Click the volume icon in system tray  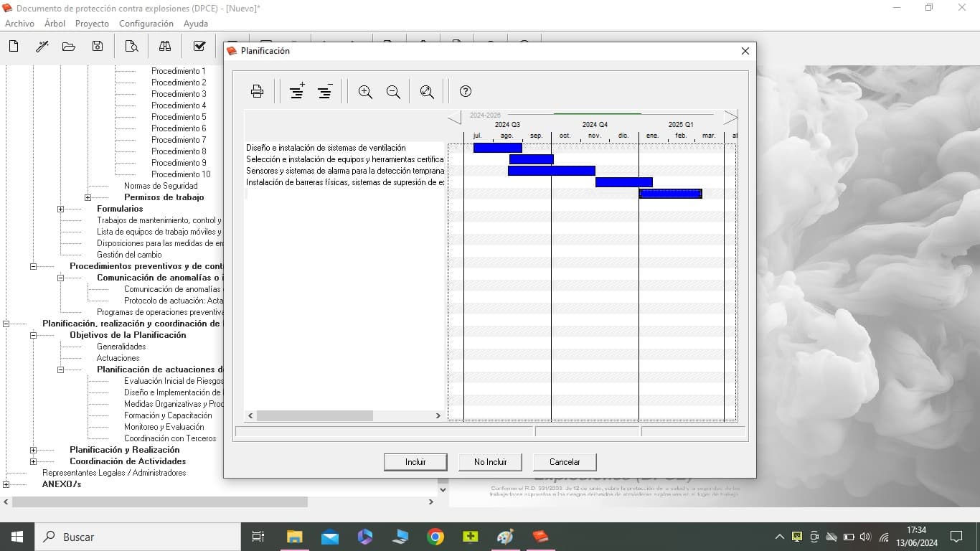point(865,537)
